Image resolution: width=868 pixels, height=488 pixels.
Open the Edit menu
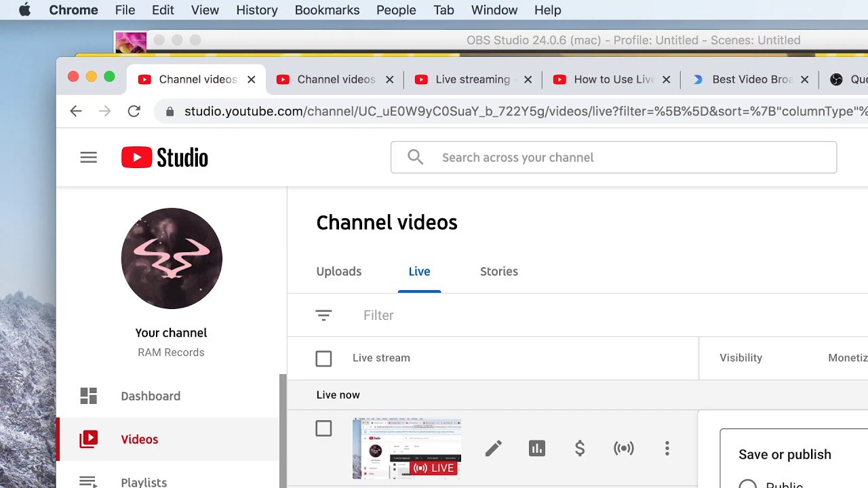(x=163, y=10)
